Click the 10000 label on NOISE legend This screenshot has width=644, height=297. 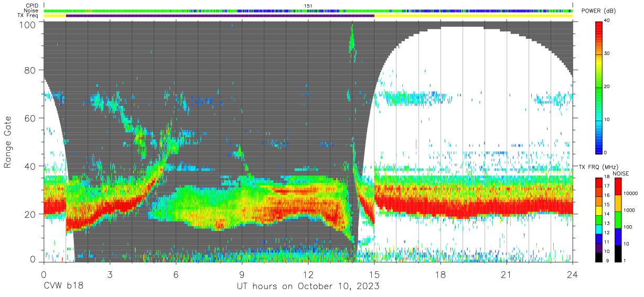(x=630, y=194)
